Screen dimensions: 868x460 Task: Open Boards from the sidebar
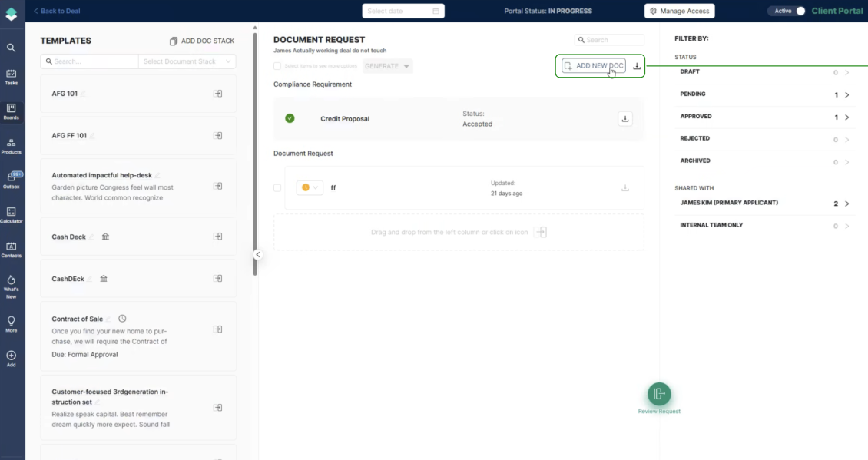11,112
